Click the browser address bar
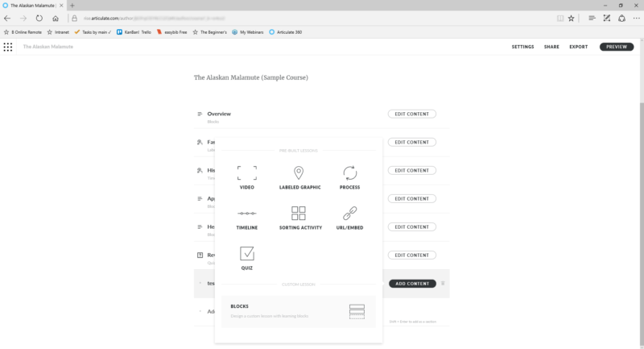Viewport: 644px width, 349px height. coord(312,18)
